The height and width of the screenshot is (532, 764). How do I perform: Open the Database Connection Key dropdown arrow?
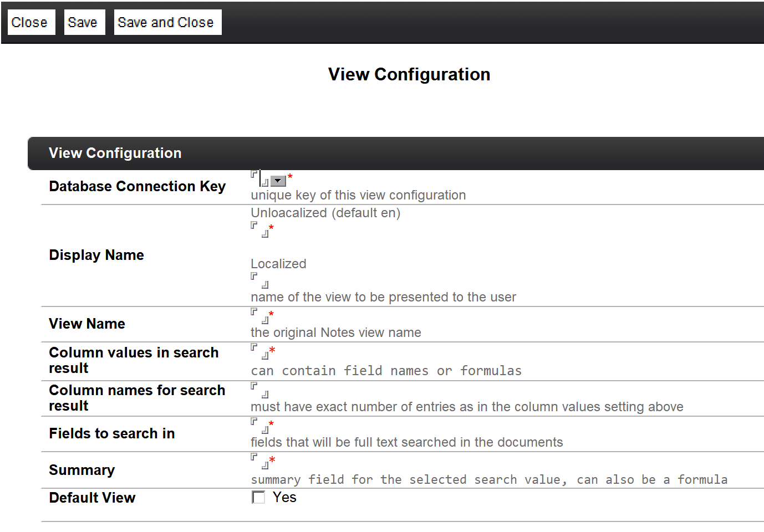tap(278, 181)
